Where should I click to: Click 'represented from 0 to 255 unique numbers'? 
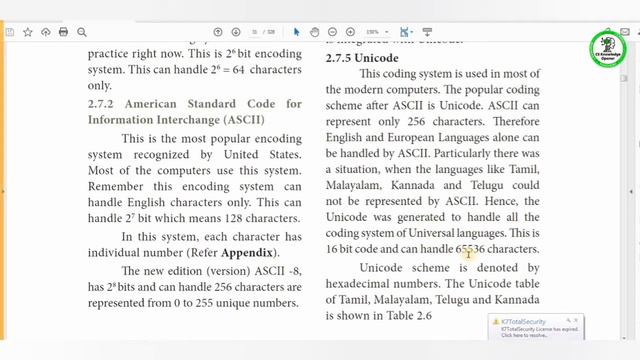pos(193,303)
